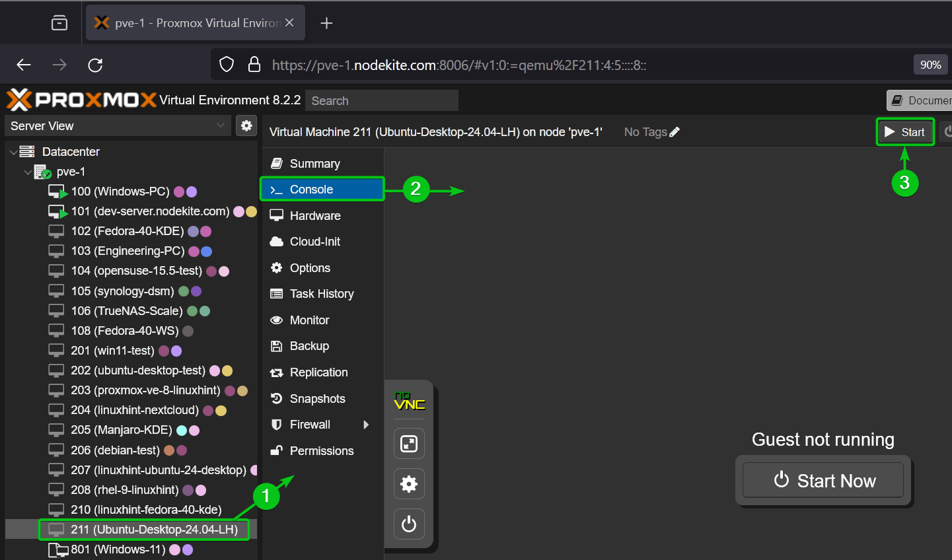
Task: Open the Permissions section
Action: tap(322, 451)
